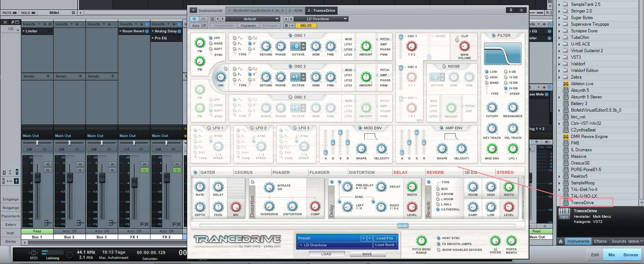Toggle FX SMOOTH JUMPS option
Screen dimensions: 644x264
pyautogui.click(x=439, y=244)
